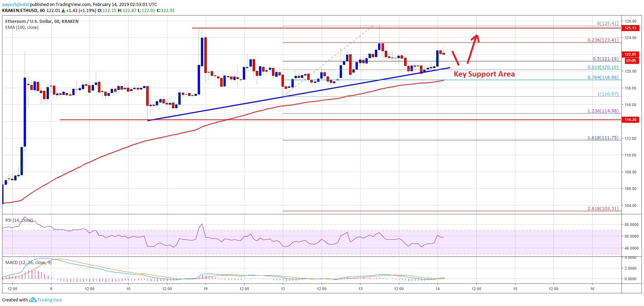Screen dimensions: 644x306
Task: Open the TradingView logo link
Action: [46, 300]
